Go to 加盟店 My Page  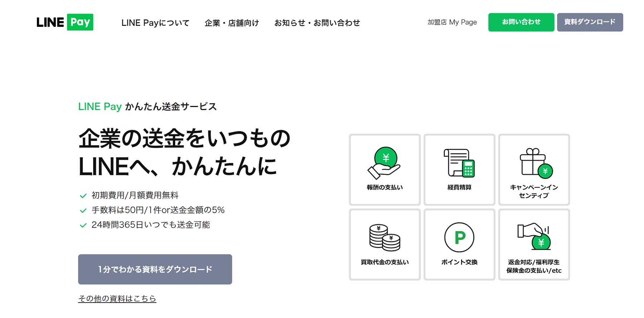pyautogui.click(x=452, y=22)
